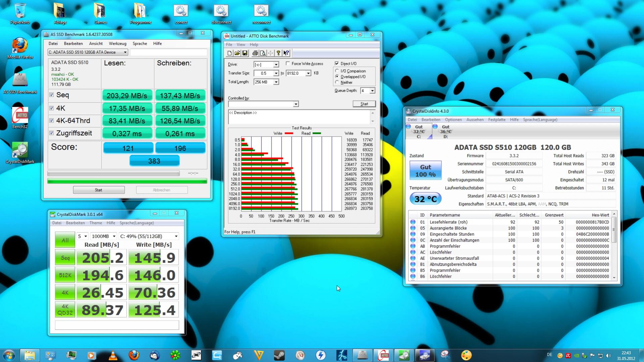This screenshot has height=362, width=644.
Task: Select the disconnect shortcut on the desktop
Action: [221, 14]
